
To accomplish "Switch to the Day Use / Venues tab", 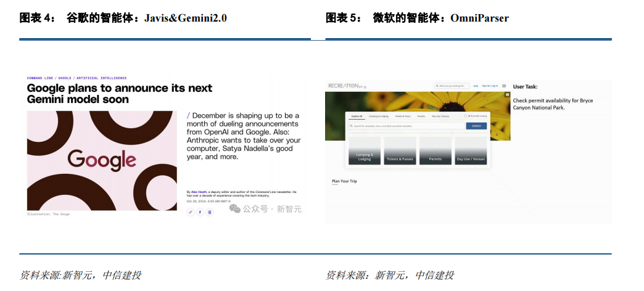I will [x=439, y=116].
